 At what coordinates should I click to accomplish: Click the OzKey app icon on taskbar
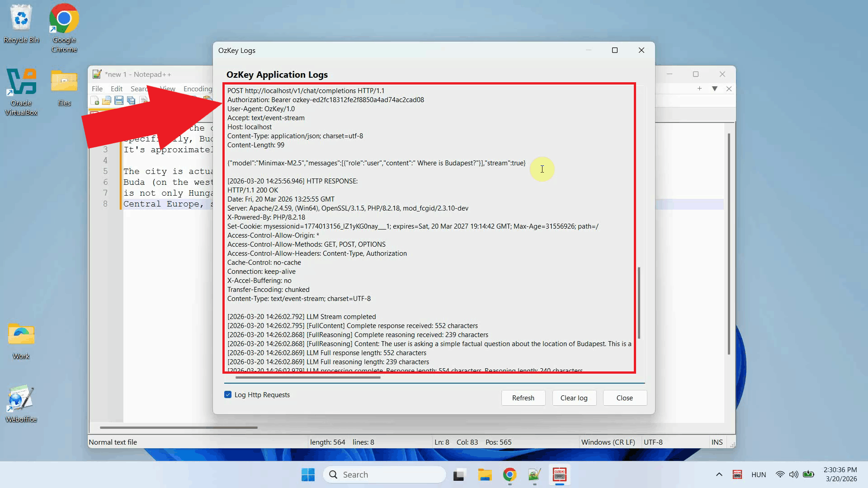click(559, 475)
